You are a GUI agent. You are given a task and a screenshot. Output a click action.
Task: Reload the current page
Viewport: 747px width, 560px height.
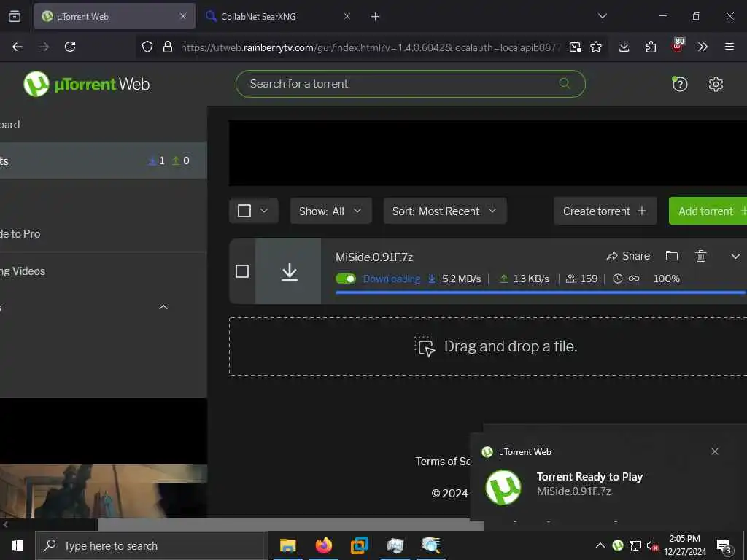[70, 47]
